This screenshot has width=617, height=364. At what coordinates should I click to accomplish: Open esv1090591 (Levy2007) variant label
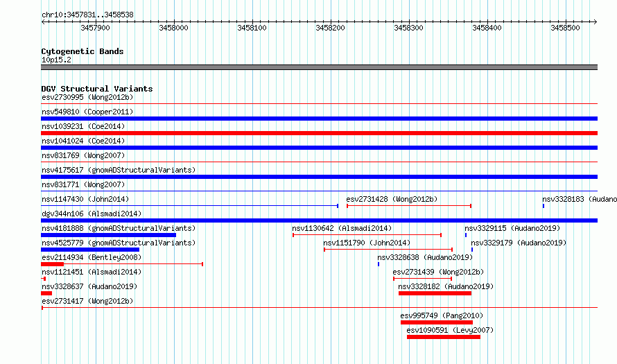(x=450, y=330)
